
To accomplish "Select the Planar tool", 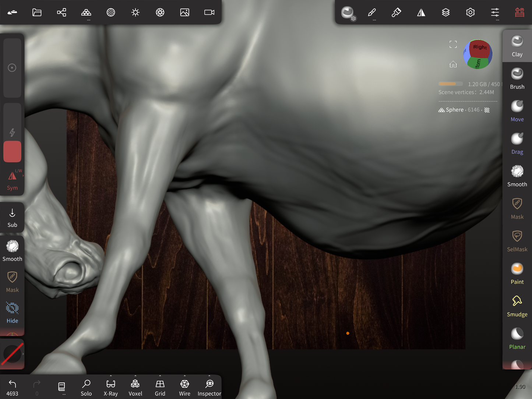I will click(517, 338).
